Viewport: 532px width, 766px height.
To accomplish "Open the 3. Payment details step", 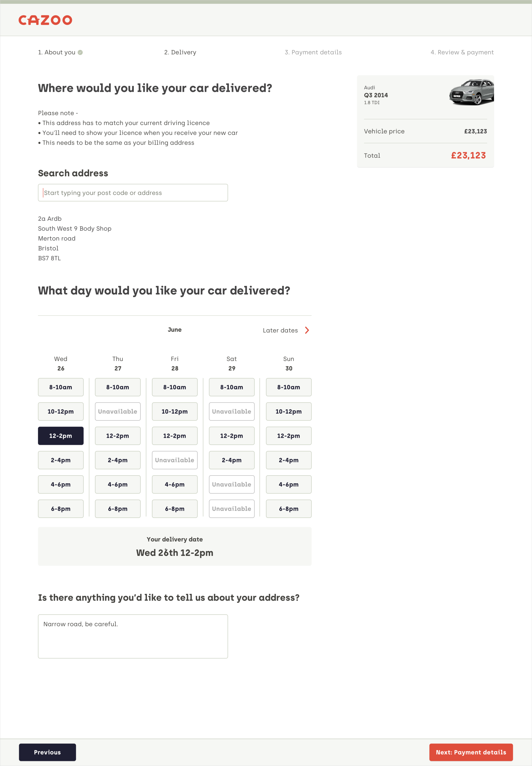I will [313, 52].
